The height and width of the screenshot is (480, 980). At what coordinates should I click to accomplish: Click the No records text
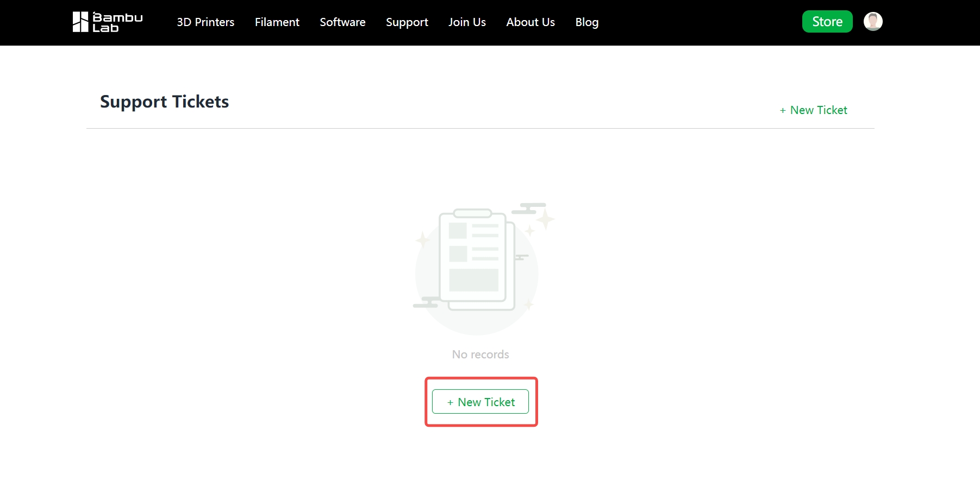point(480,355)
